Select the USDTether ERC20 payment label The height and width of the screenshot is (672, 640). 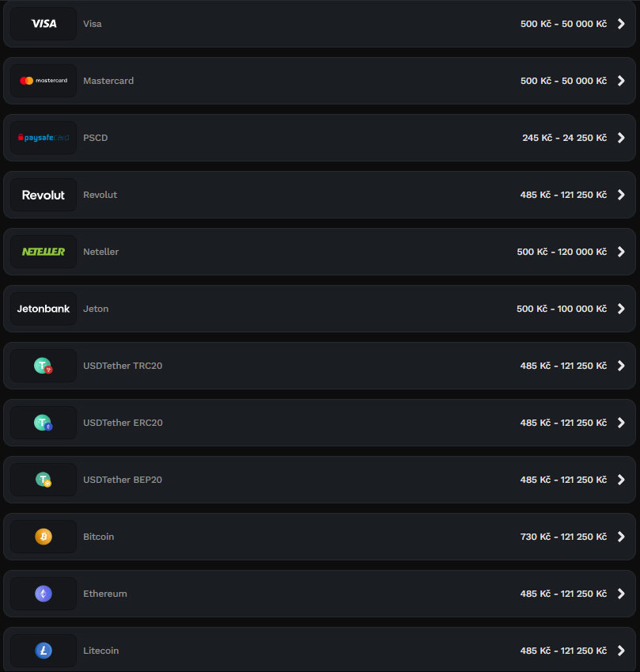[x=123, y=423]
